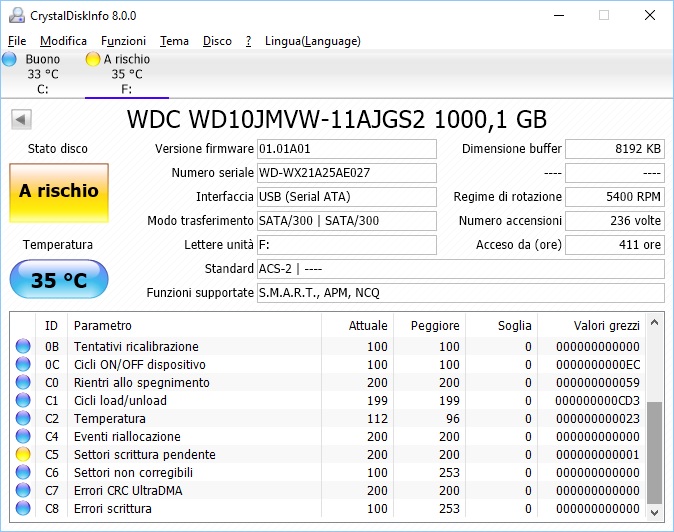Click the Peggiore column header

coord(429,326)
